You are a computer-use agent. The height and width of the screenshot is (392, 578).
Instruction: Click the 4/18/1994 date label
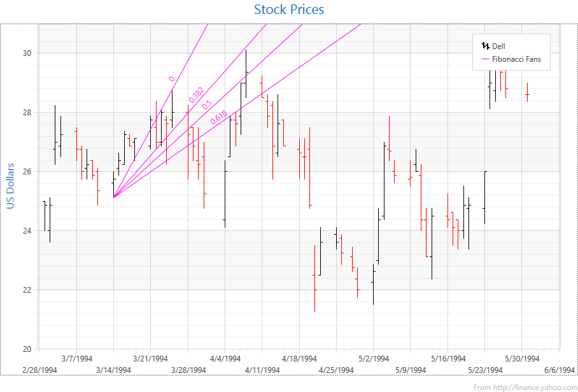pos(299,358)
